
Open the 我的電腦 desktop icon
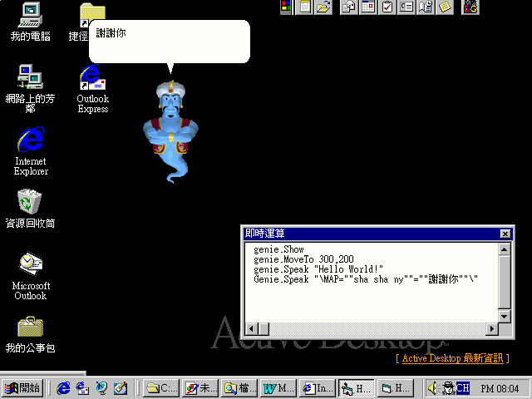tap(30, 22)
